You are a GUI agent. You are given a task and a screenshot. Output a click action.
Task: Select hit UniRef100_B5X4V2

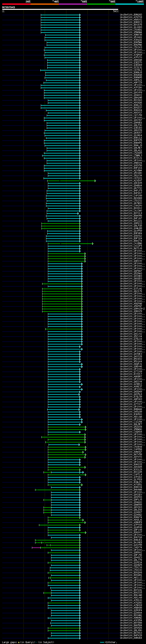point(131,359)
